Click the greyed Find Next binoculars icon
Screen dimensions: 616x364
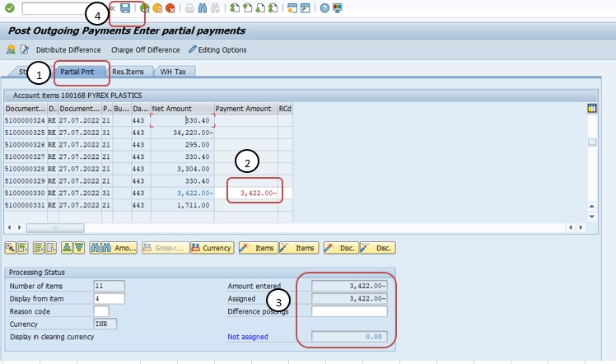coord(215,8)
